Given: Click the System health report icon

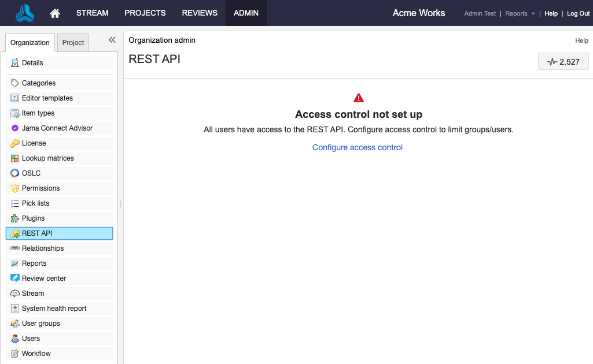Looking at the screenshot, I should [x=14, y=309].
